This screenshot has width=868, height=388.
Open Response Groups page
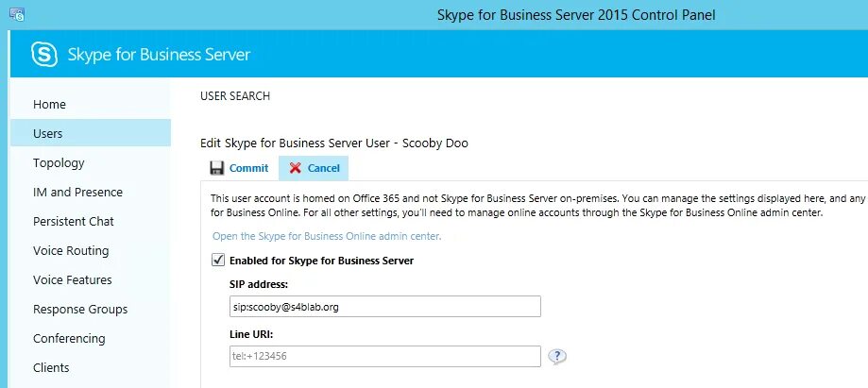(x=80, y=309)
